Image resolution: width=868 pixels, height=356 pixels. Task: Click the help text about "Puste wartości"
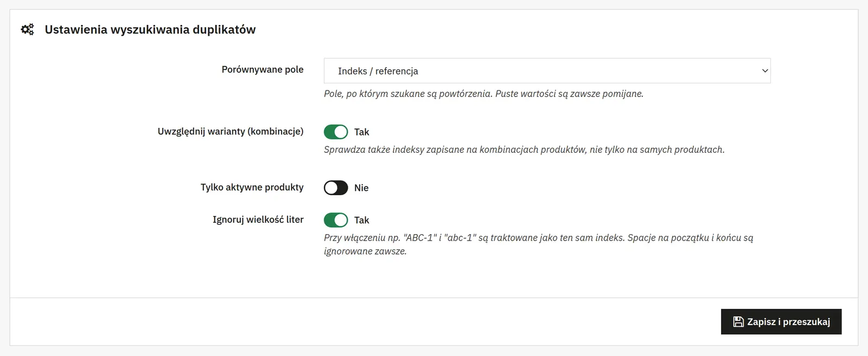coord(484,94)
